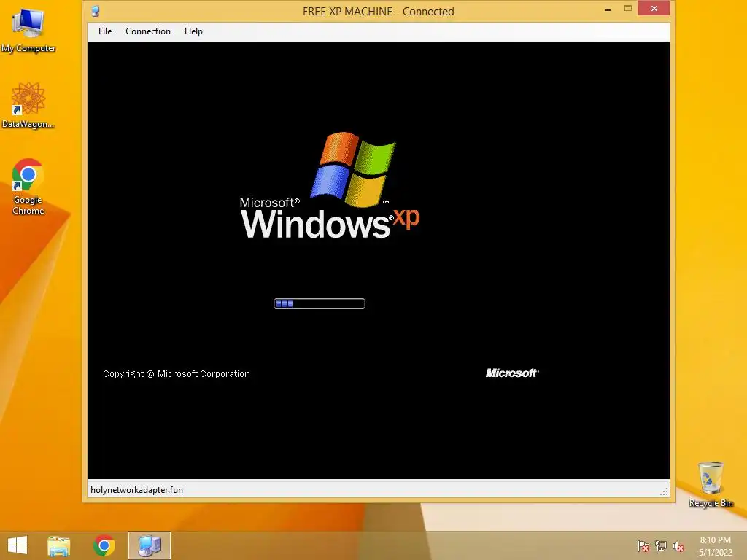Open the Connection menu

point(147,31)
